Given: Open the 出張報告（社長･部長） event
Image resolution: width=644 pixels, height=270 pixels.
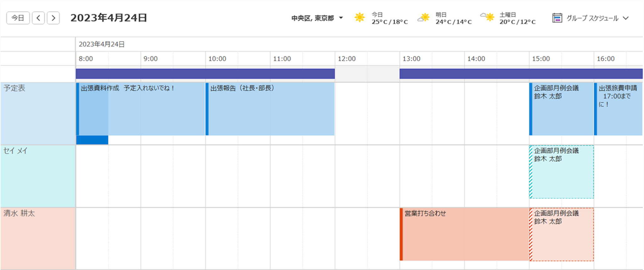Looking at the screenshot, I should coord(270,109).
